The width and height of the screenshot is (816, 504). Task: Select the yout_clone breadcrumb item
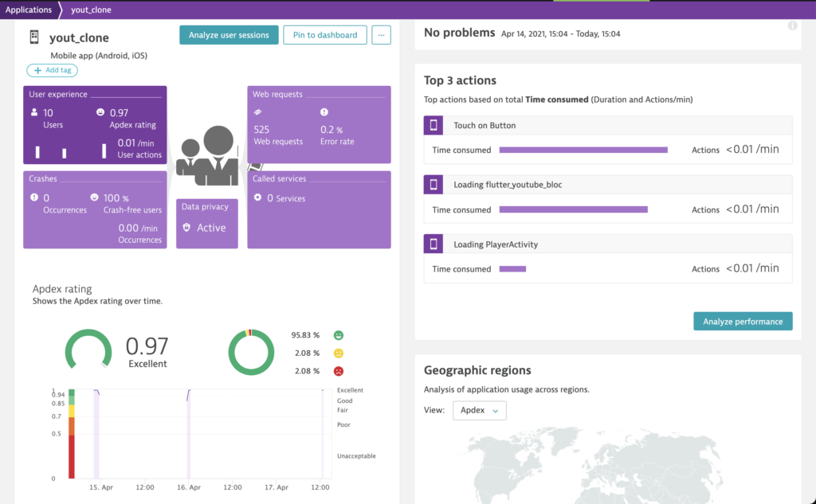[x=91, y=10]
